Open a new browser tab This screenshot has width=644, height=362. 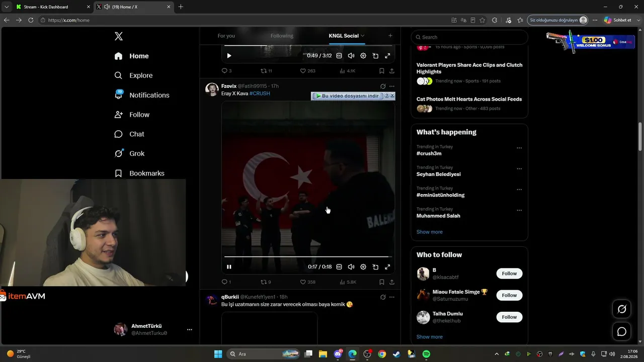181,7
